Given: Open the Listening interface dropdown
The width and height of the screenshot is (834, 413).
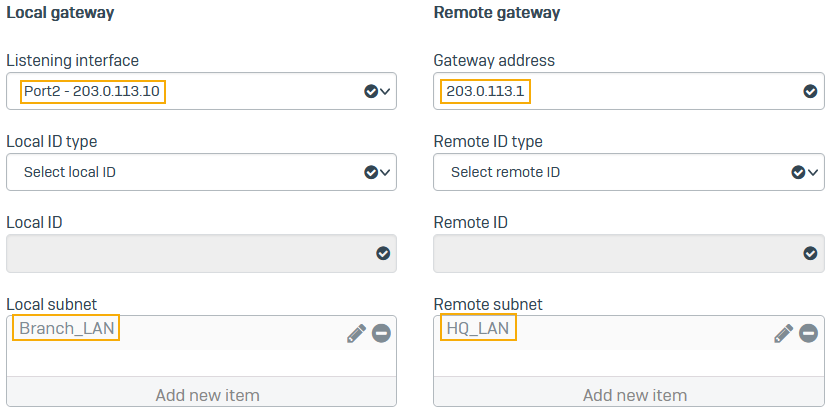Looking at the screenshot, I should click(x=385, y=92).
